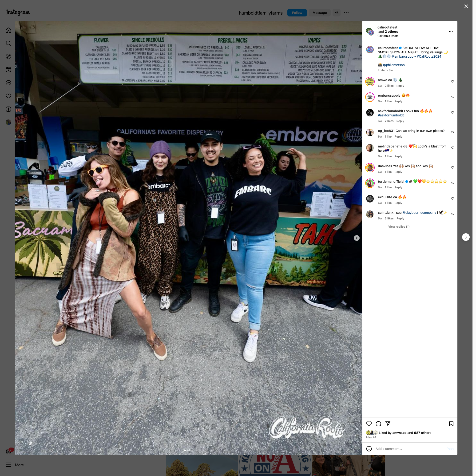Close the post overlay
Screen dimensions: 476x476
click(466, 6)
